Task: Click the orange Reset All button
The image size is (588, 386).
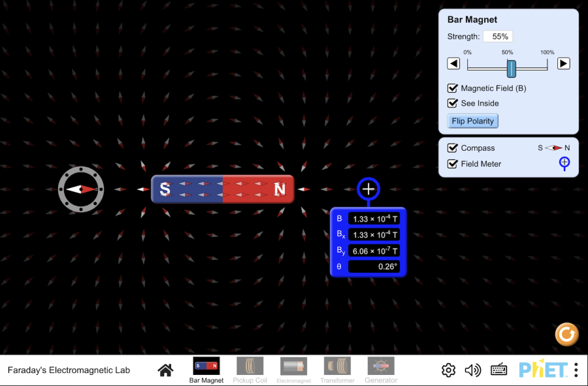Action: point(566,334)
